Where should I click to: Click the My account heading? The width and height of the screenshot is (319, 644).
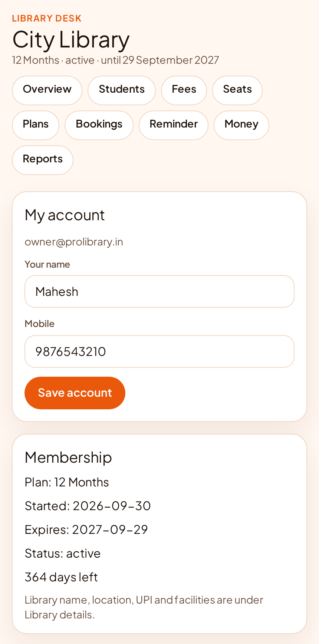point(65,215)
